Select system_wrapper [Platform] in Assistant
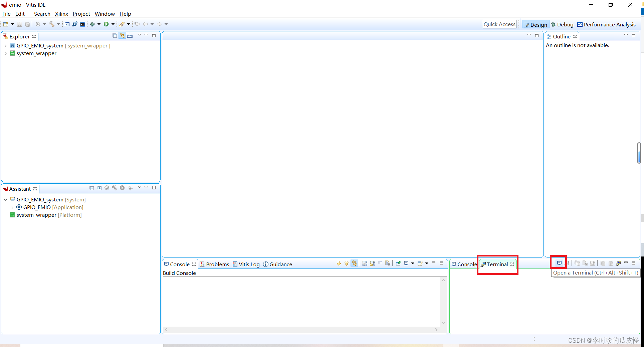The width and height of the screenshot is (644, 347). (46, 215)
